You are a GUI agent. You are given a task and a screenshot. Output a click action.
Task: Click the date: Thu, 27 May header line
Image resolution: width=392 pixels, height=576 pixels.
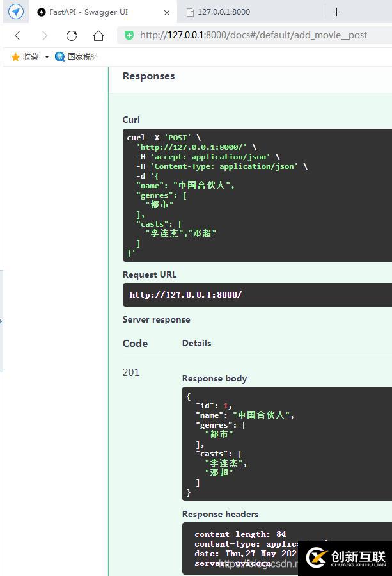tap(246, 554)
